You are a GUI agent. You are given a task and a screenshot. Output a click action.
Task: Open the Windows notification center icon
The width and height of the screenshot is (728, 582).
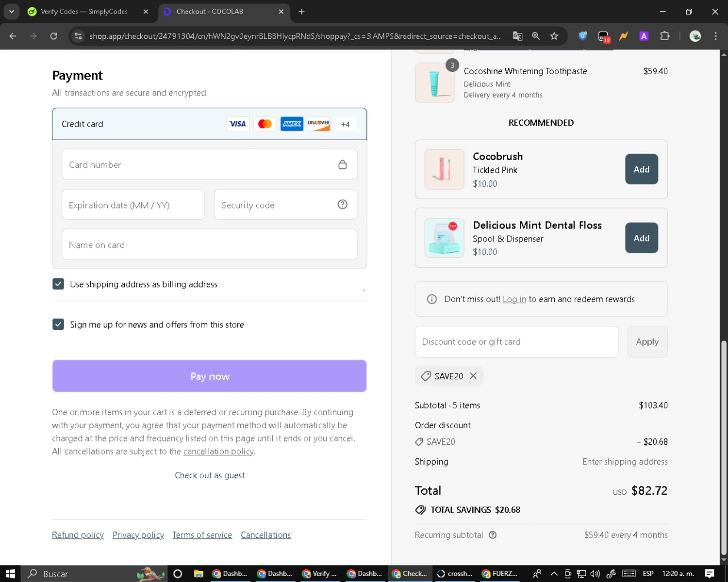click(710, 574)
